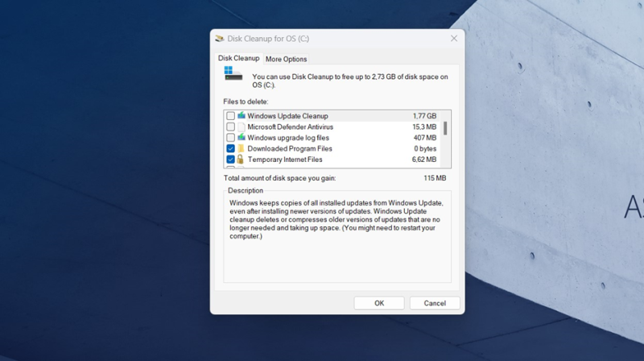Click the 115 MB total gain value
Image resolution: width=644 pixels, height=361 pixels.
point(435,178)
